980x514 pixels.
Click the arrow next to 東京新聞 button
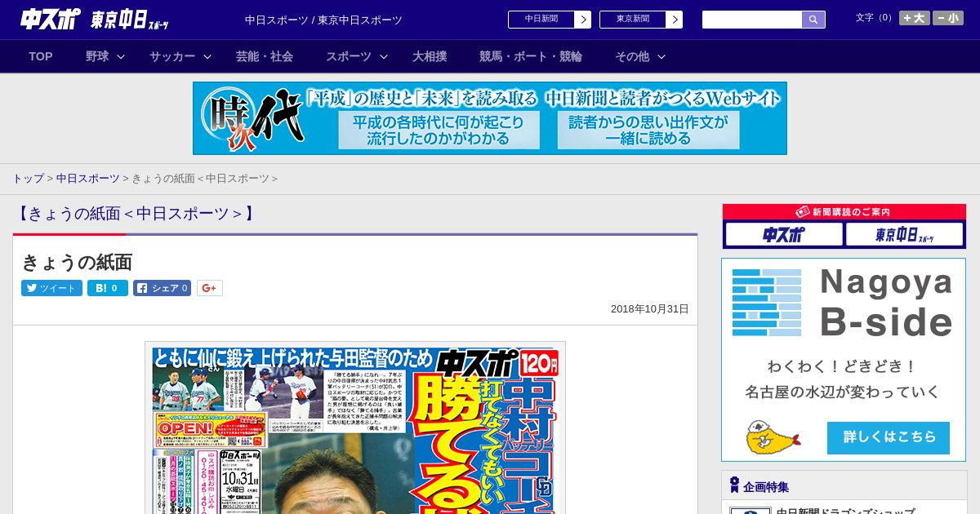(675, 20)
